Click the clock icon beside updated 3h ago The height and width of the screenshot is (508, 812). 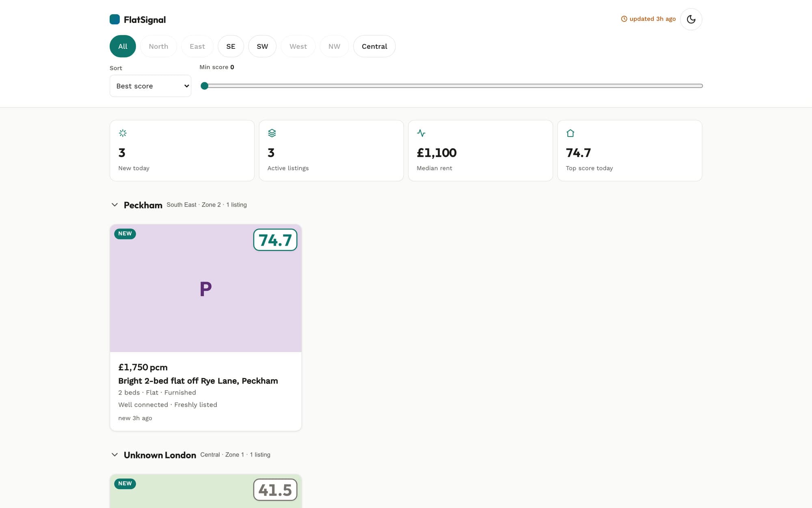tap(624, 19)
